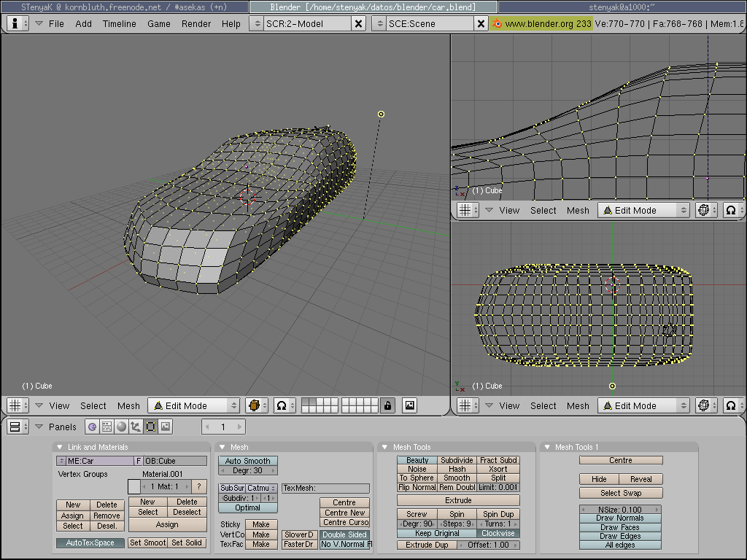The width and height of the screenshot is (747, 560).
Task: Toggle the Draw Normals option
Action: [620, 518]
